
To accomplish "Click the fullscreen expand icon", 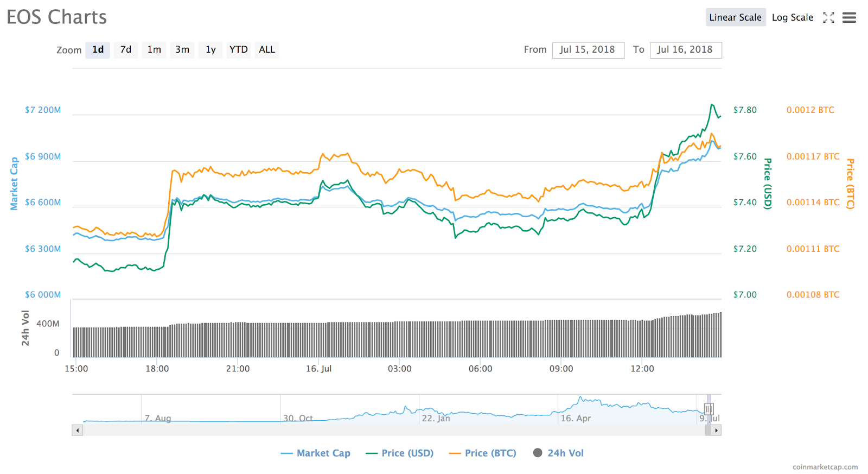I will [828, 17].
